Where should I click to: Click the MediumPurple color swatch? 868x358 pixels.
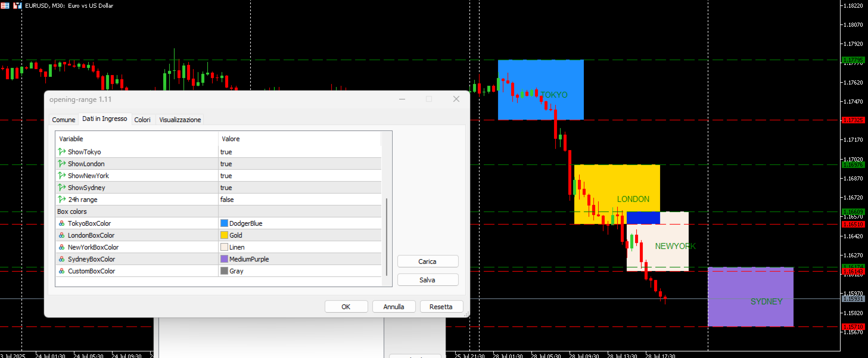coord(224,259)
